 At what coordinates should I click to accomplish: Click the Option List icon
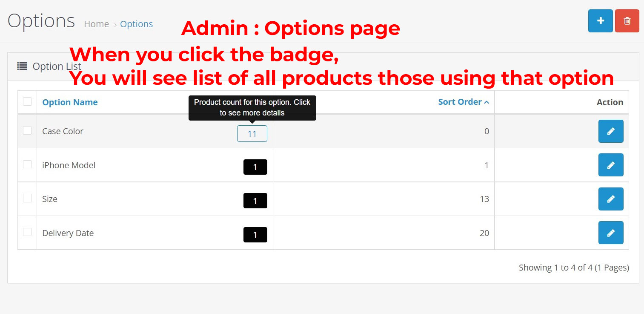(x=22, y=66)
